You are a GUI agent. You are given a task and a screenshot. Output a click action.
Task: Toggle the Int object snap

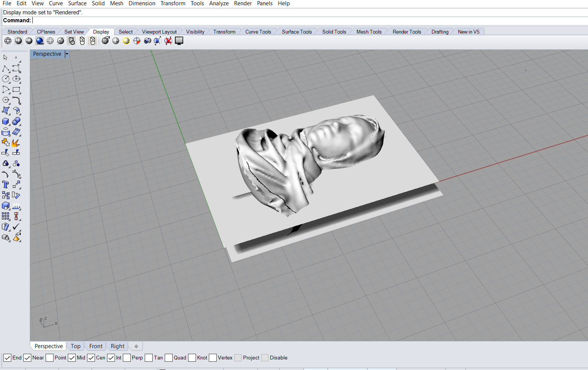[x=111, y=358]
